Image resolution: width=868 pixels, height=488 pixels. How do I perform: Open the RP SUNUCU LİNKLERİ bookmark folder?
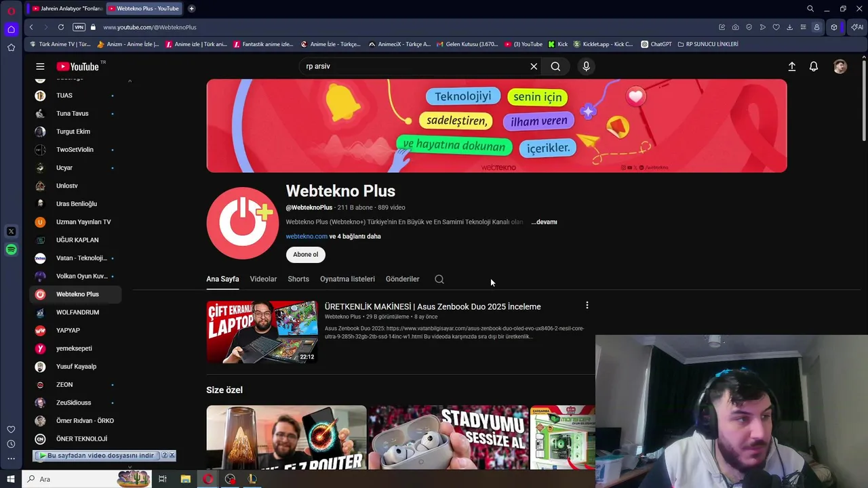707,44
